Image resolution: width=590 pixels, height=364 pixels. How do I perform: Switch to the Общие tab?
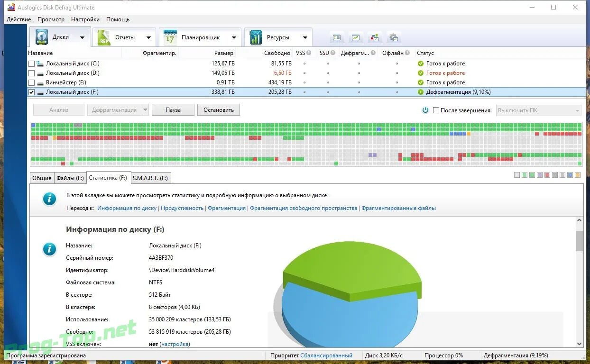tap(42, 178)
